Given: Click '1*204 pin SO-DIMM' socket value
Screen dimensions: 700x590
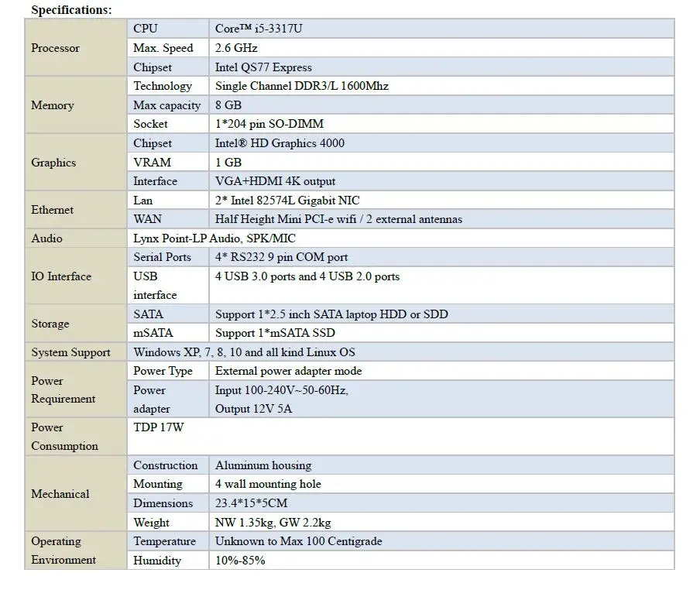Looking at the screenshot, I should tap(269, 124).
